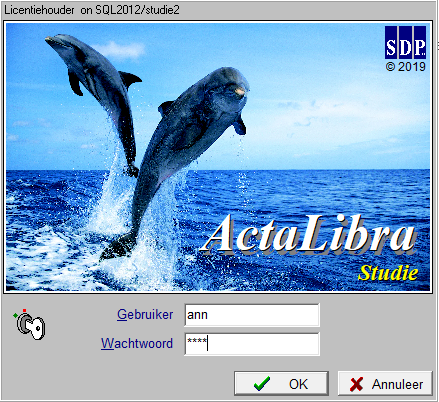Screen dimensions: 439x402
Task: Click the Licentiehouder window title bar
Action: pos(218,10)
